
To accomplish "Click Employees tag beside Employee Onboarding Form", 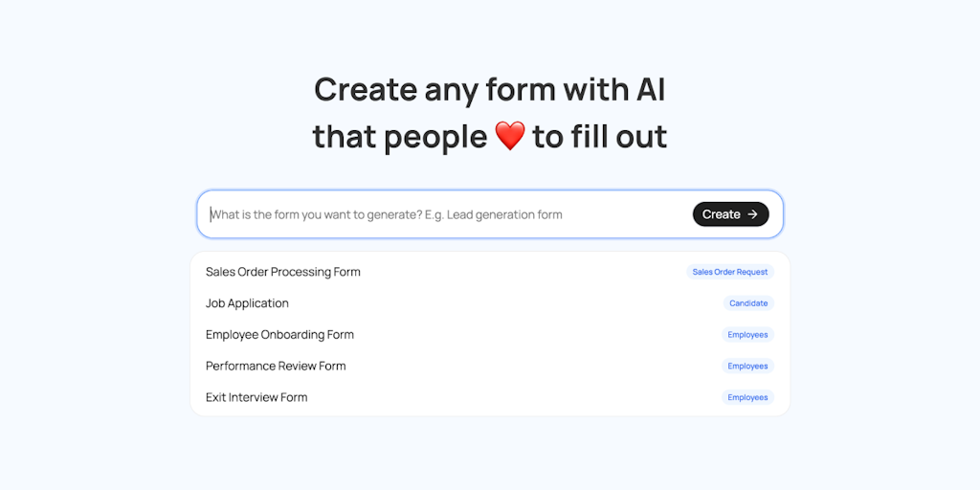I will [x=747, y=335].
